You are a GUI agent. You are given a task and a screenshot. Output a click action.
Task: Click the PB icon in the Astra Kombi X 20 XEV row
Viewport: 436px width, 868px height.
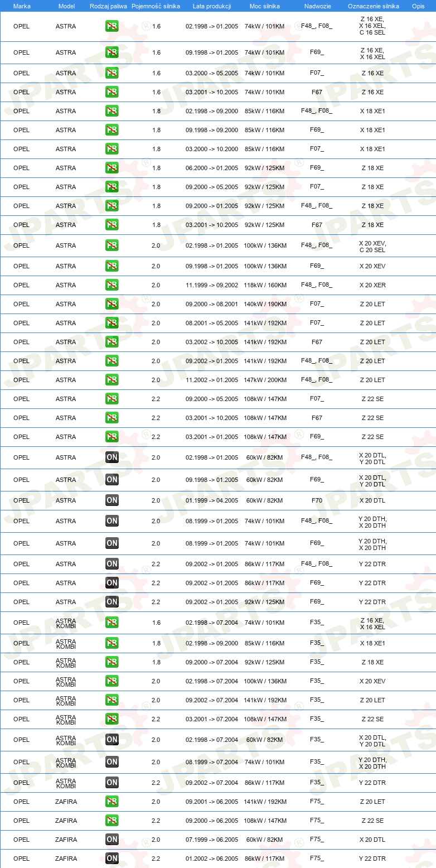[112, 681]
